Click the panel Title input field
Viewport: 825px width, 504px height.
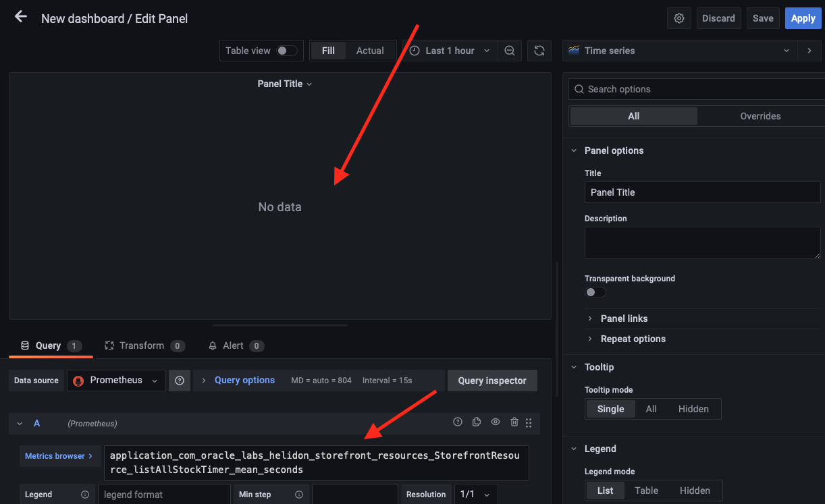tap(702, 192)
